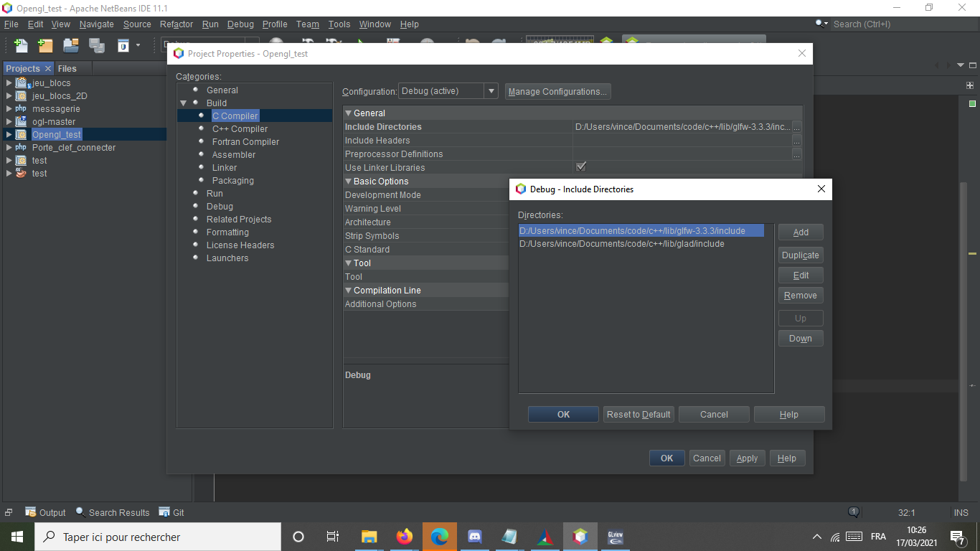Click the Windows Start button
The height and width of the screenshot is (551, 980).
pos(17,537)
